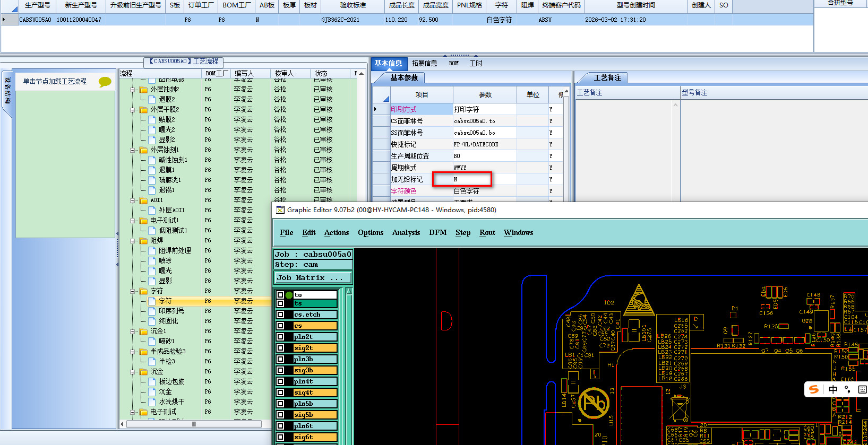Open the Analysis menu in Graphic Editor
The width and height of the screenshot is (868, 445).
click(406, 233)
